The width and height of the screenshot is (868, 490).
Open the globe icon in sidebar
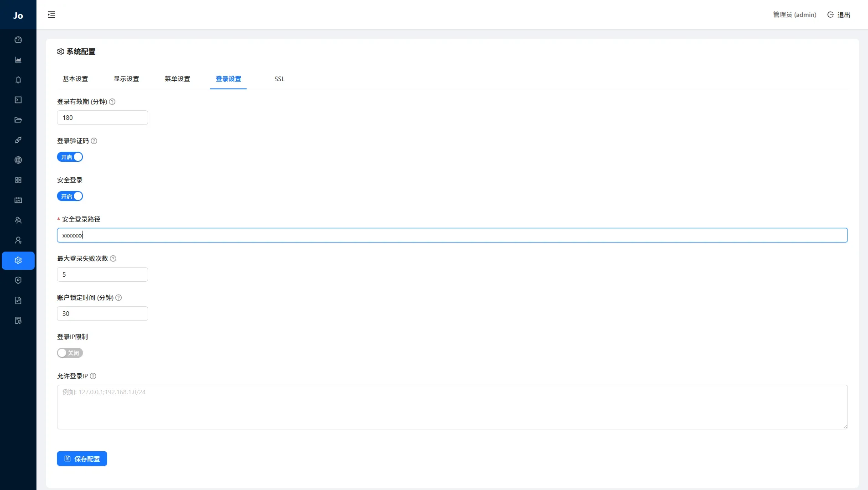point(18,160)
